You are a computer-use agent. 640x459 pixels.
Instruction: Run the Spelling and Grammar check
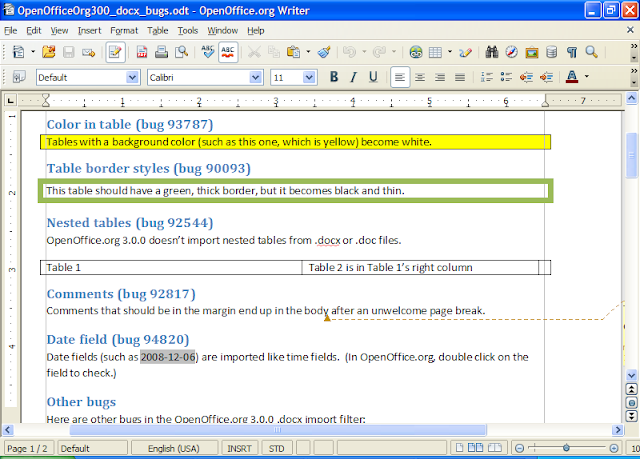click(207, 52)
